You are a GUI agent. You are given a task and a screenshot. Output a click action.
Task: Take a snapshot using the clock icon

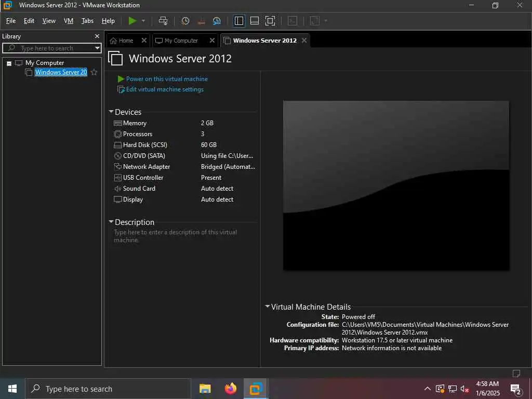click(x=185, y=21)
